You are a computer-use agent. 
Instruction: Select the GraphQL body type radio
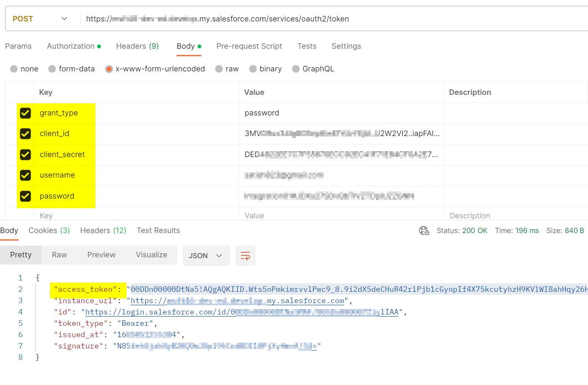(296, 69)
